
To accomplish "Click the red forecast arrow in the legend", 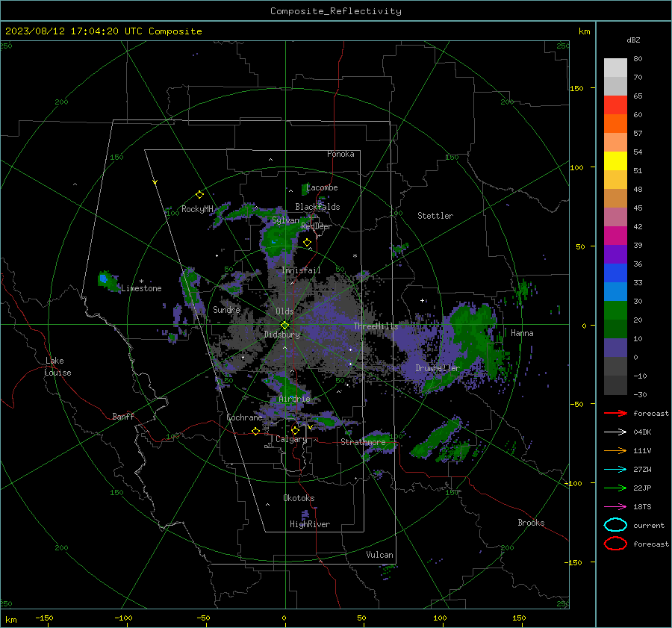I will click(615, 413).
